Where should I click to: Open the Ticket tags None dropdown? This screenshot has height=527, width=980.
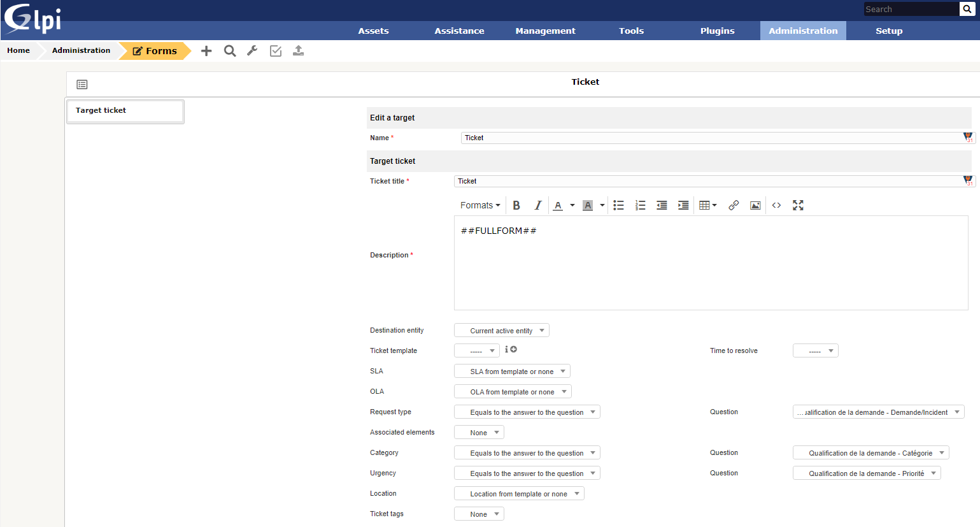479,514
